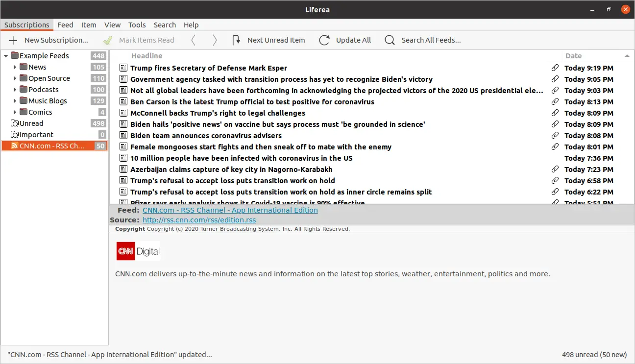Select headline about 10 million people infected
Image resolution: width=635 pixels, height=364 pixels.
pos(242,158)
